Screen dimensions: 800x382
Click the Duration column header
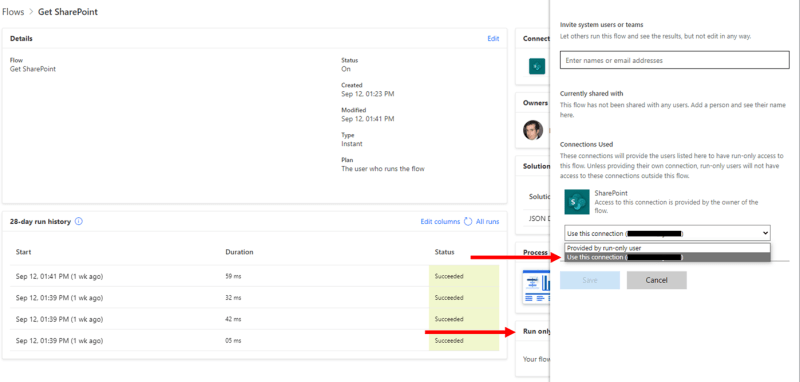pyautogui.click(x=239, y=252)
